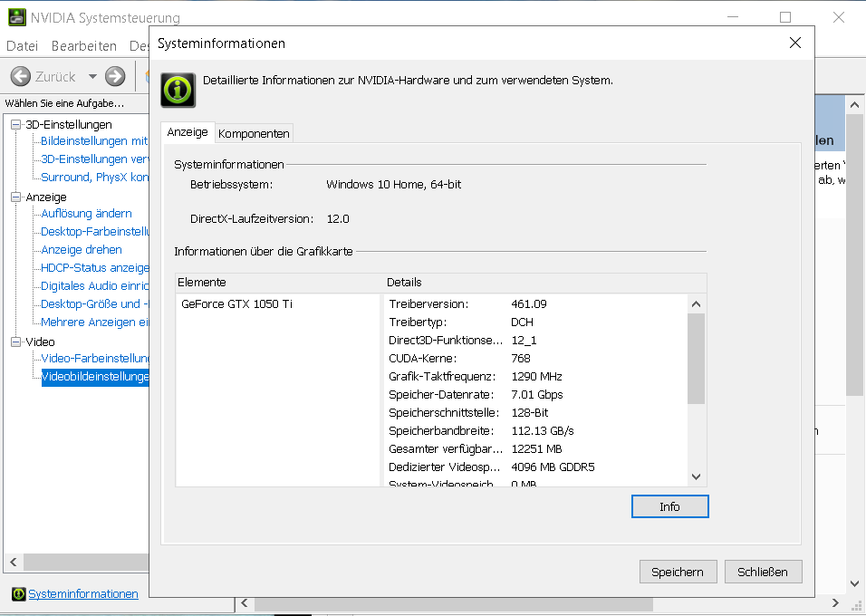Click the Systeminformationen icon at bottom left

pyautogui.click(x=18, y=594)
